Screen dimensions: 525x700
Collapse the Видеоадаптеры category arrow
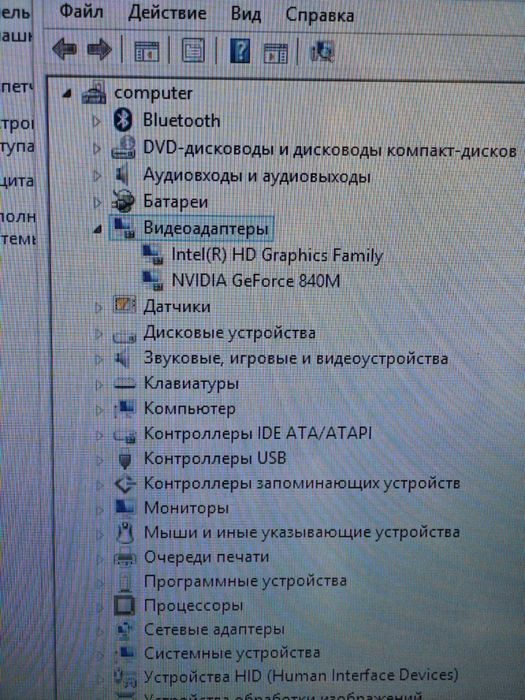point(98,230)
